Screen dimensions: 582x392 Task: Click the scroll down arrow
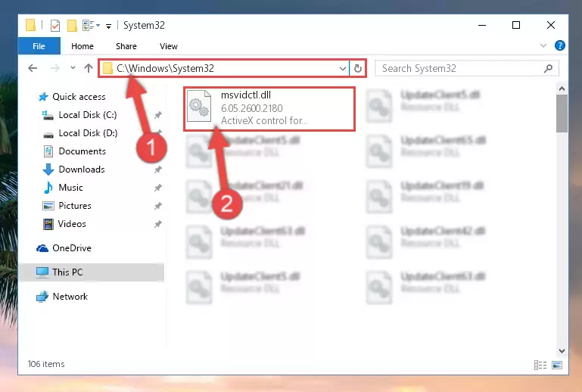point(562,351)
